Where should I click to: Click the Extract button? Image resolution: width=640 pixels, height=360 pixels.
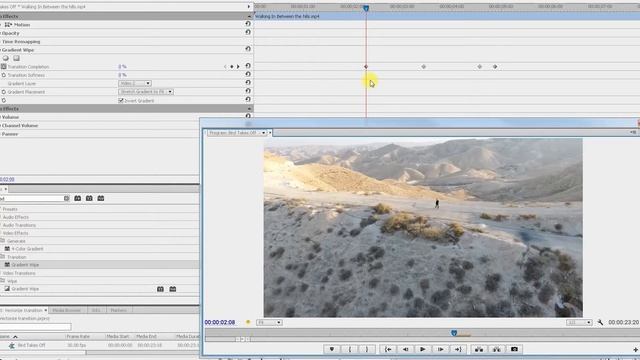click(x=497, y=349)
